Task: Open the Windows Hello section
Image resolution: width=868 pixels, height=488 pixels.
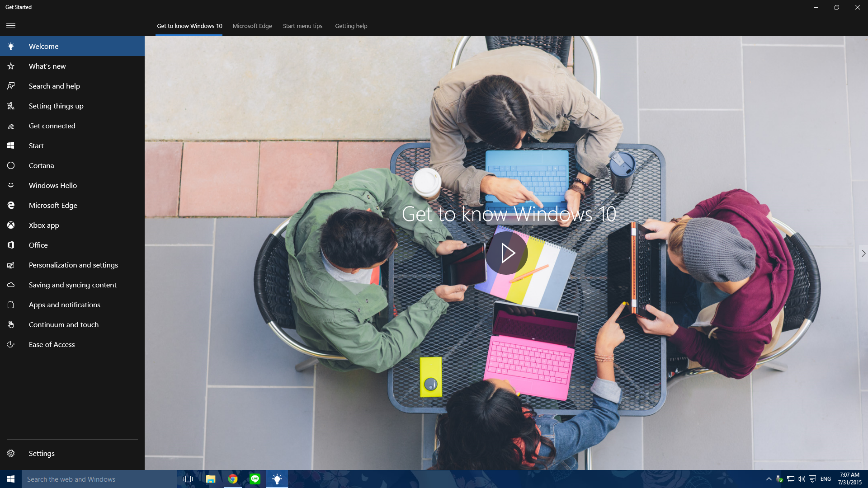Action: pos(72,185)
